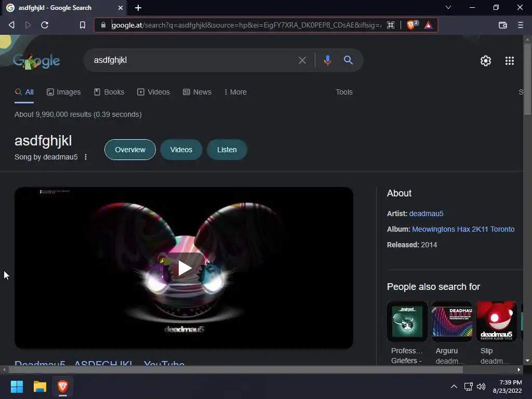Reload the current page

click(45, 25)
